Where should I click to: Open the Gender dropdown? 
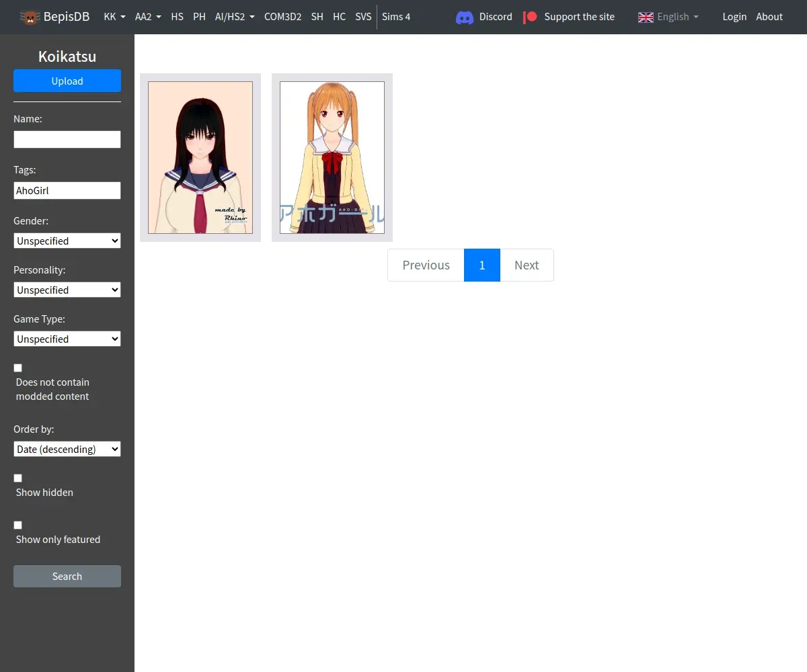coord(67,241)
